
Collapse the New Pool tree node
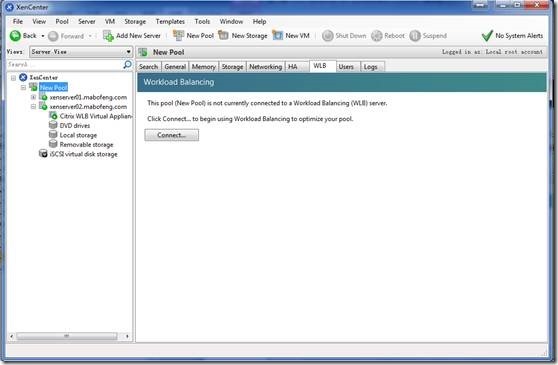click(23, 87)
